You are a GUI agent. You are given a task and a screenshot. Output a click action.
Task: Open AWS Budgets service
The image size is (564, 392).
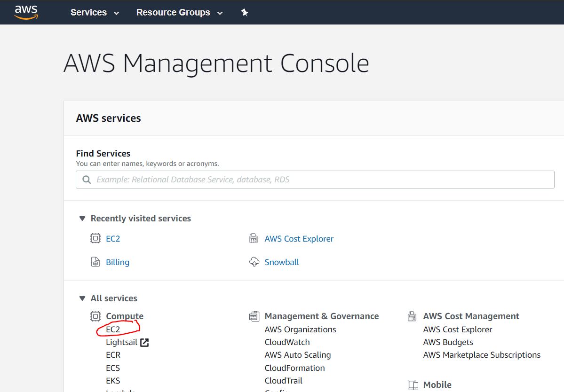448,342
